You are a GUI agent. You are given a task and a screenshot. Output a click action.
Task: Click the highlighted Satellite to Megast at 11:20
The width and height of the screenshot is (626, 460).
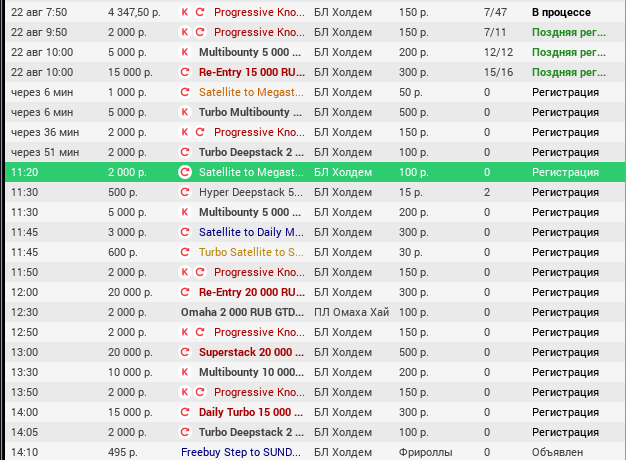point(251,172)
